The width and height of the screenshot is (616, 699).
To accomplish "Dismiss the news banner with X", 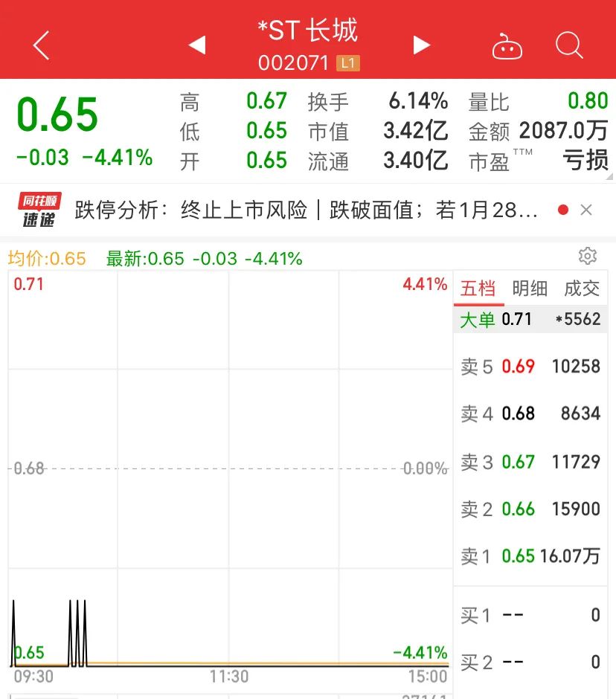I will pos(586,210).
